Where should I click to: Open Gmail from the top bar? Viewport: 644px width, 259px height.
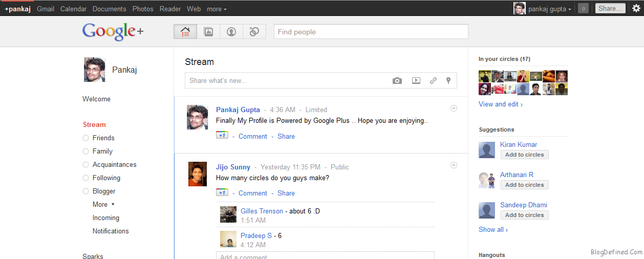[46, 9]
